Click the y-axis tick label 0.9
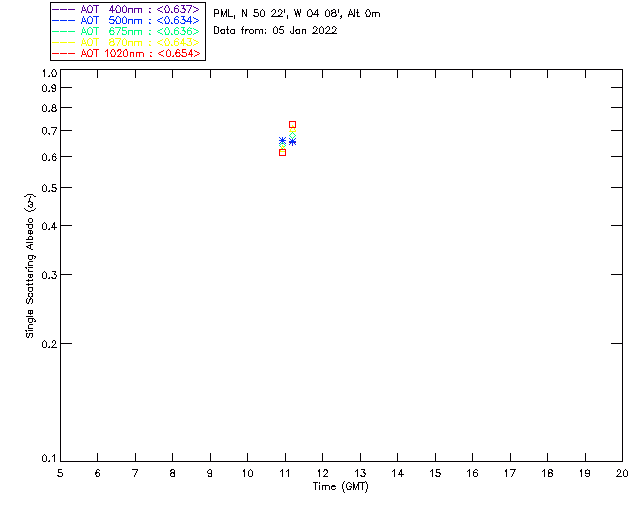640x512 pixels. pyautogui.click(x=49, y=88)
